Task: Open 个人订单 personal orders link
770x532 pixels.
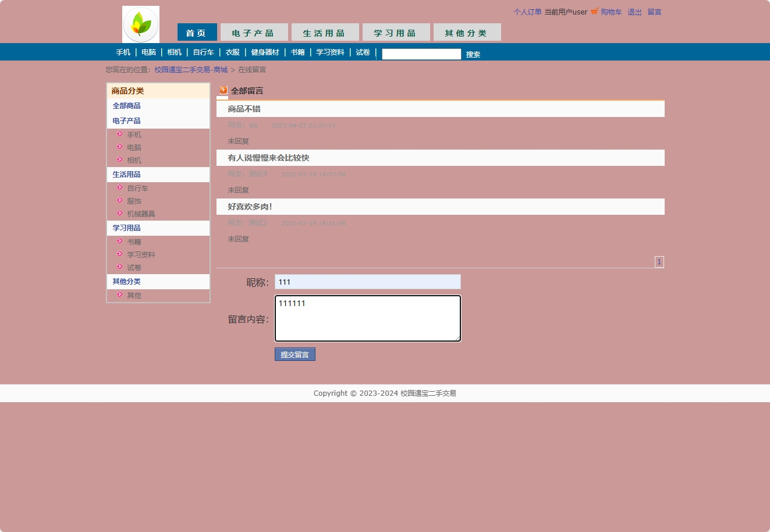Action: point(527,12)
